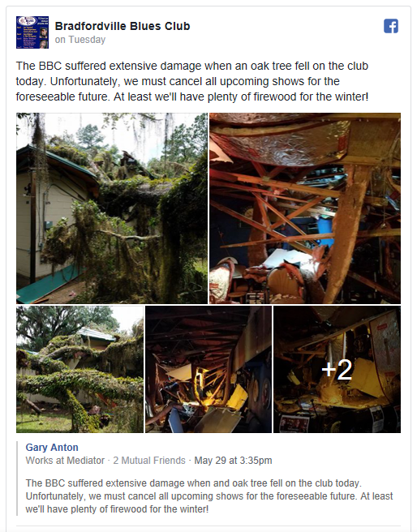
Task: Click the 2 Mutual Friends text
Action: [149, 461]
